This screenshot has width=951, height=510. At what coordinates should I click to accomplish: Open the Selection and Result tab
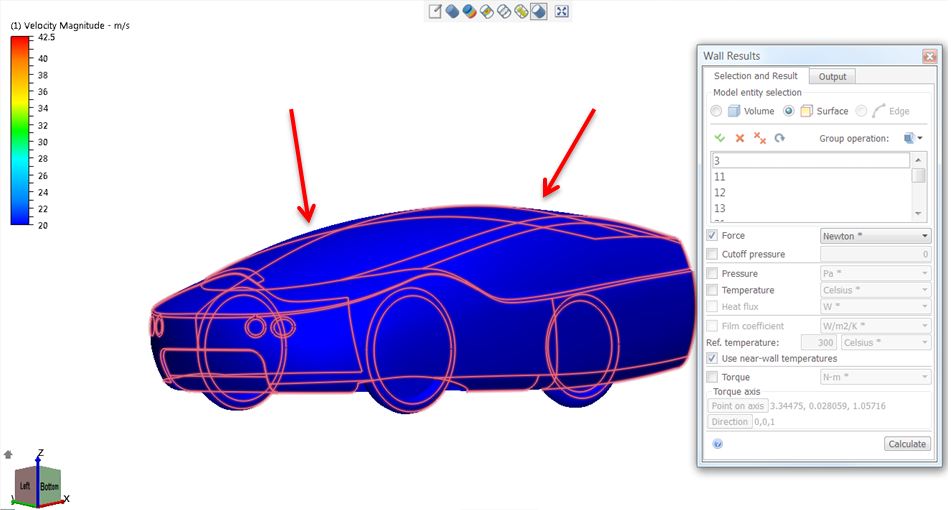click(x=755, y=76)
